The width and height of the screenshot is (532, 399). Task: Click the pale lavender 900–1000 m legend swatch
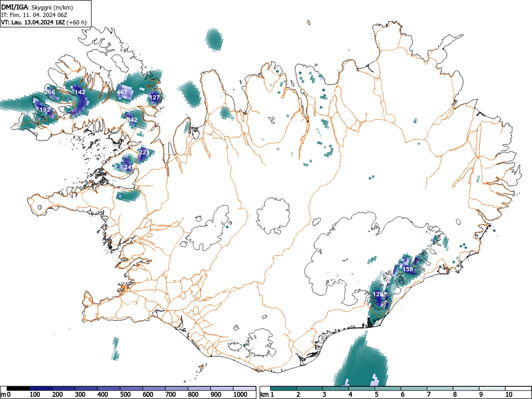(222, 388)
